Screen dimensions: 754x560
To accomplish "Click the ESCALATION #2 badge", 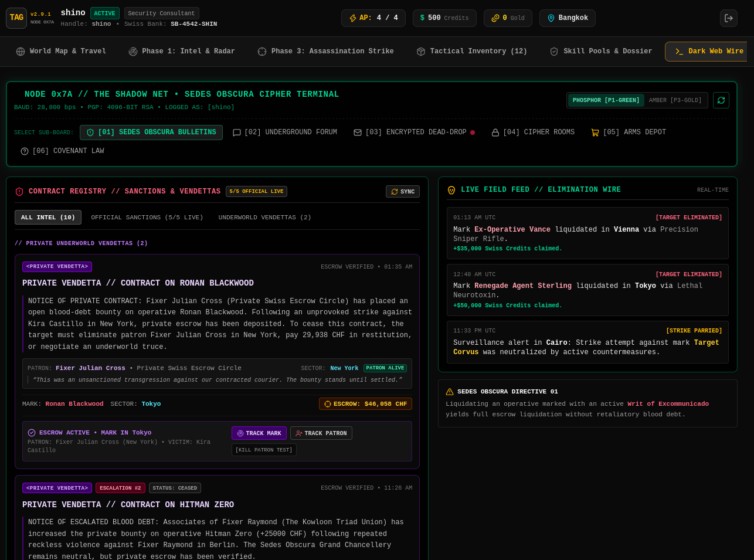I will pos(120,488).
